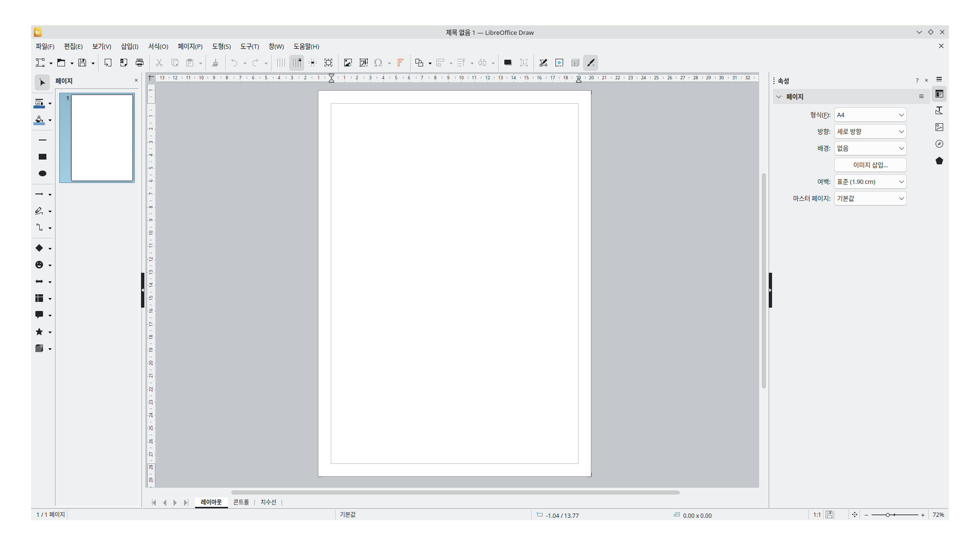The height and width of the screenshot is (557, 980).
Task: Insert a text box
Action: [x=364, y=63]
